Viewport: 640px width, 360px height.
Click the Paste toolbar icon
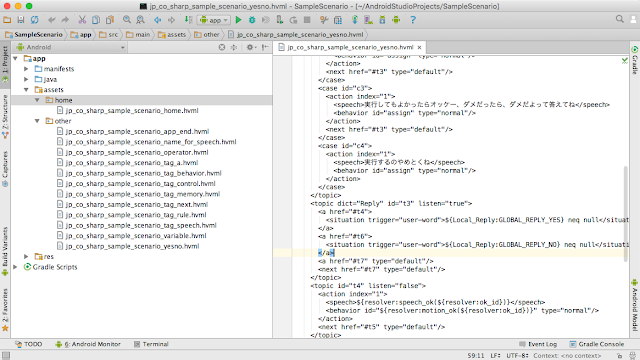(x=110, y=20)
